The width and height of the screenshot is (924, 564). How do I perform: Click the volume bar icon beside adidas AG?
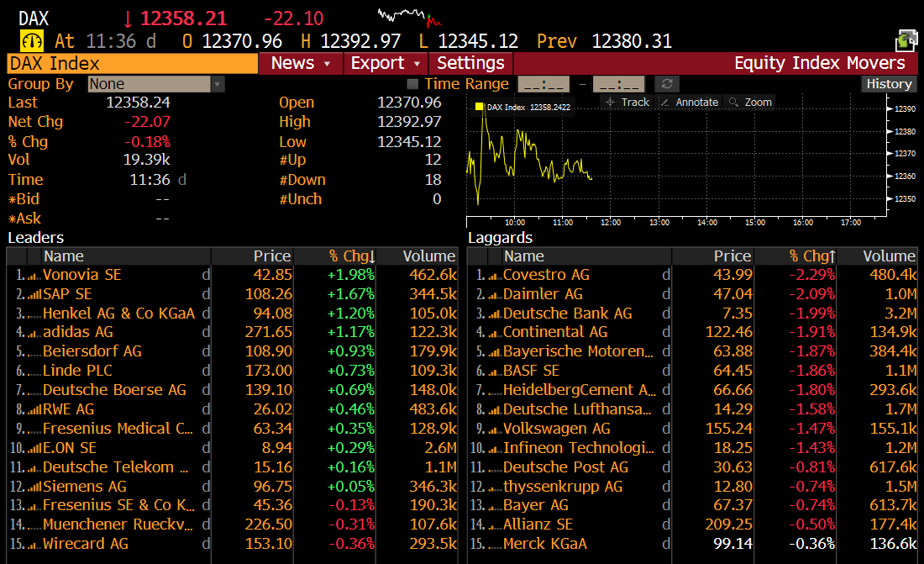tap(34, 333)
